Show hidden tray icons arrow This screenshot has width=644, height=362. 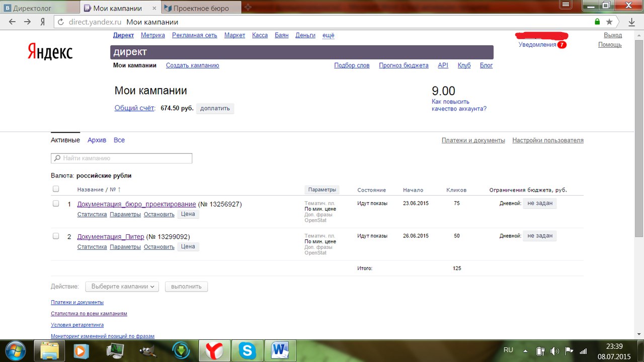coord(525,351)
